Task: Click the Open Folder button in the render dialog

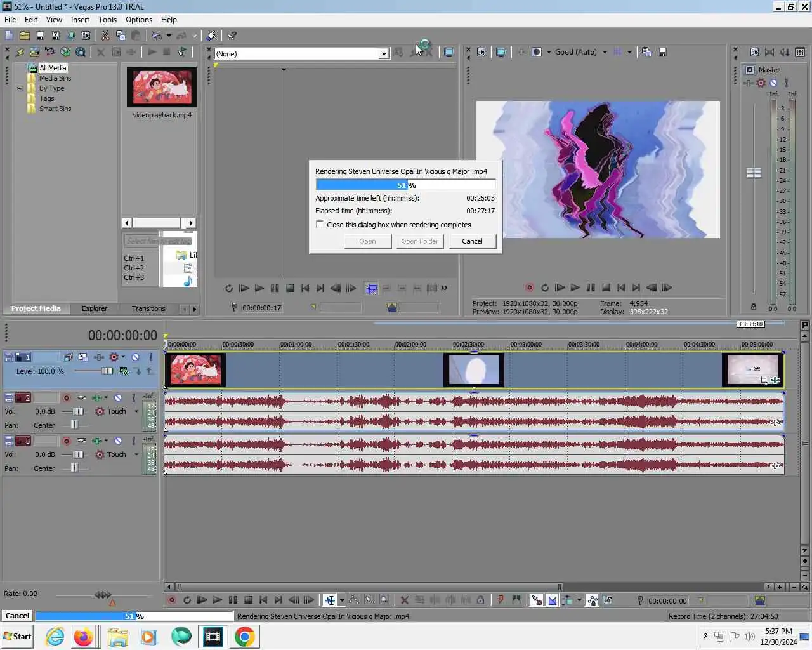Action: tap(419, 241)
